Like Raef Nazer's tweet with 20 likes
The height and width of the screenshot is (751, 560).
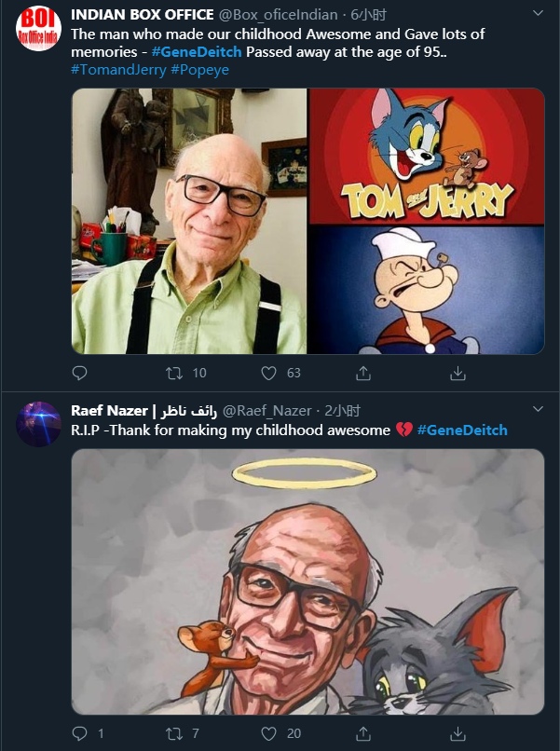click(269, 733)
